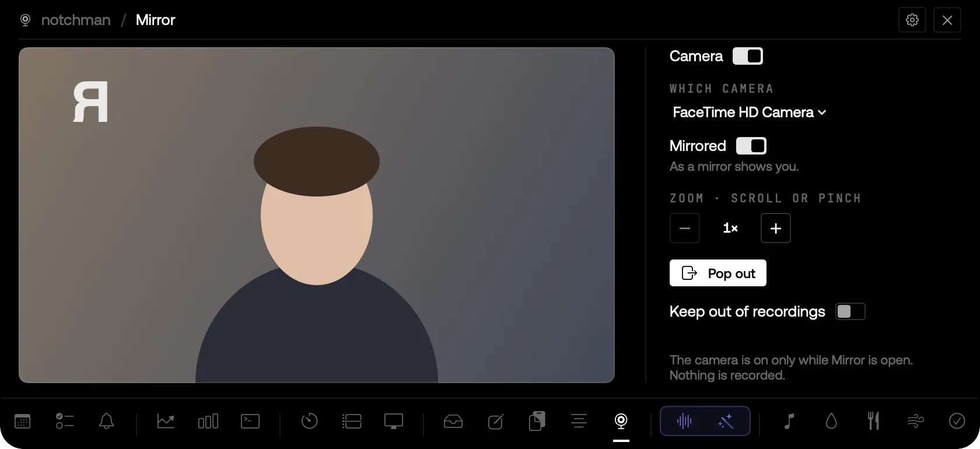Click the camera preview image
This screenshot has height=449, width=980.
pos(317,215)
